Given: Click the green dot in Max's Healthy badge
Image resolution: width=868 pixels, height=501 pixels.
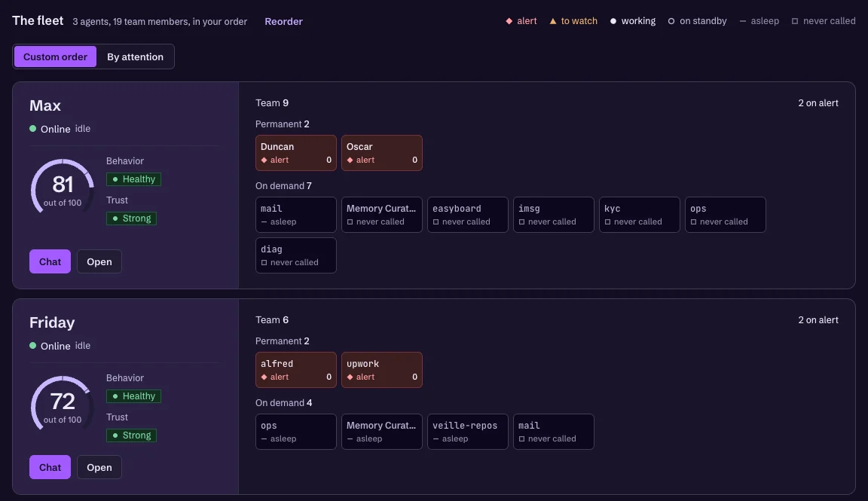Looking at the screenshot, I should point(115,179).
